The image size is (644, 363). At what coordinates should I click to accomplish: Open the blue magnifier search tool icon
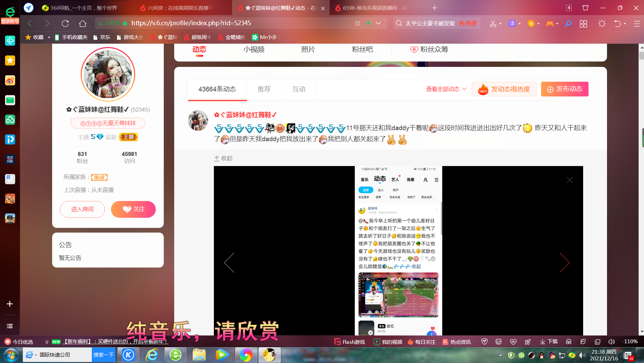pos(568,23)
